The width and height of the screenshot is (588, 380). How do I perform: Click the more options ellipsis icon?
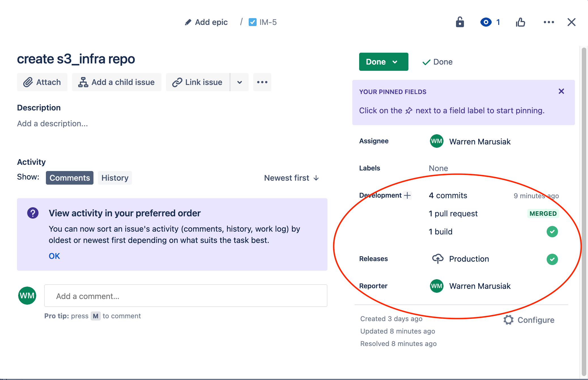coord(549,22)
